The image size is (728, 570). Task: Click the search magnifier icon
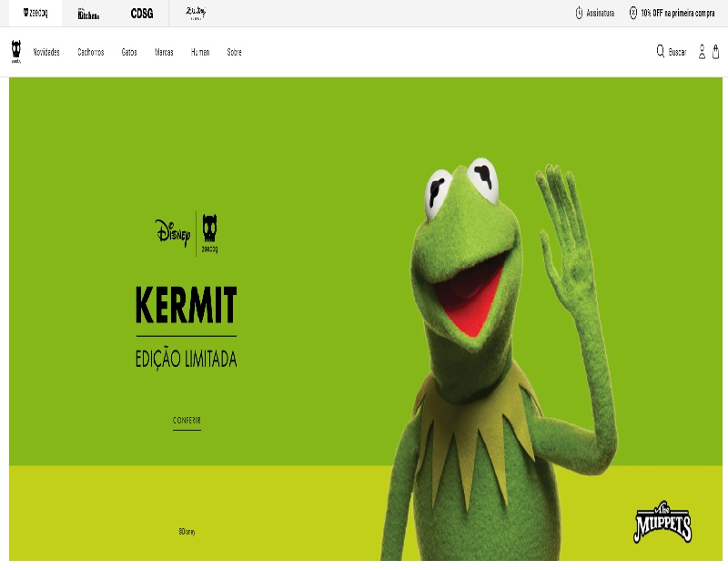(x=661, y=51)
